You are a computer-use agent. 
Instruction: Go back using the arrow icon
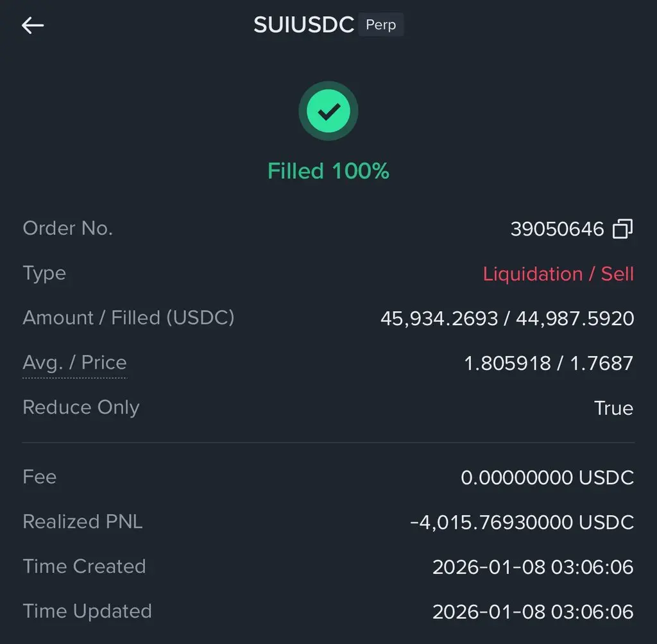point(33,25)
